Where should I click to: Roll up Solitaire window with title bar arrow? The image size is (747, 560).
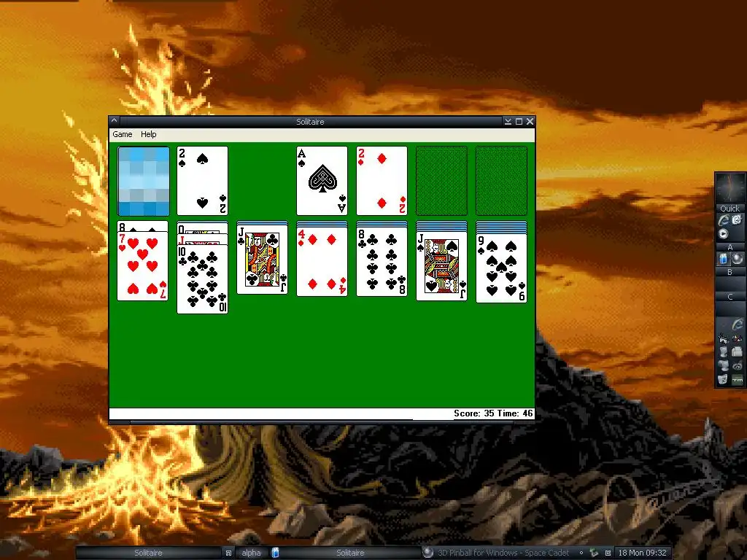point(115,122)
